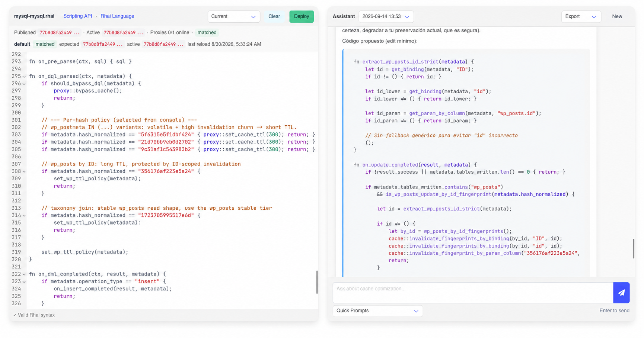Viewport: 644px width, 338px height.
Task: Click the Published hash 77b0d8fa2449
Action: pos(59,33)
